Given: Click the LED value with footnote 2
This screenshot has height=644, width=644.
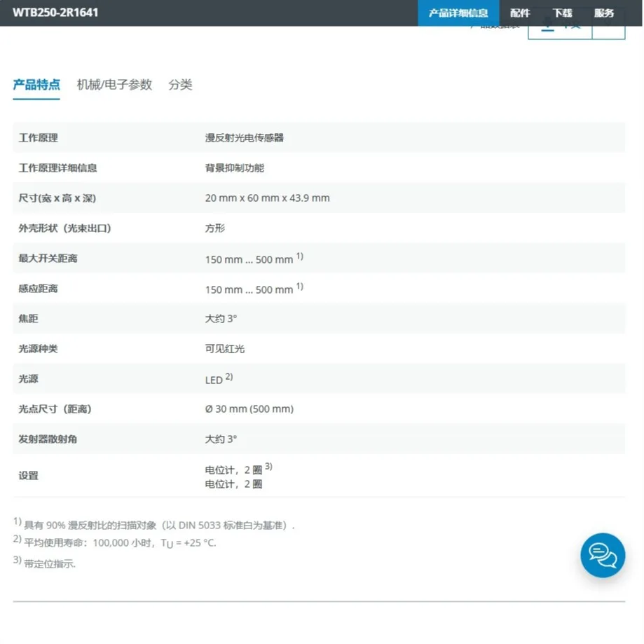Looking at the screenshot, I should pos(219,379).
